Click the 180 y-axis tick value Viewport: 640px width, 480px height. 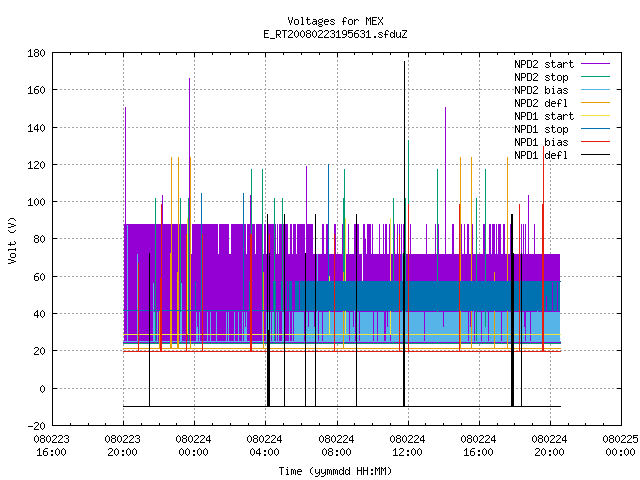tap(36, 53)
